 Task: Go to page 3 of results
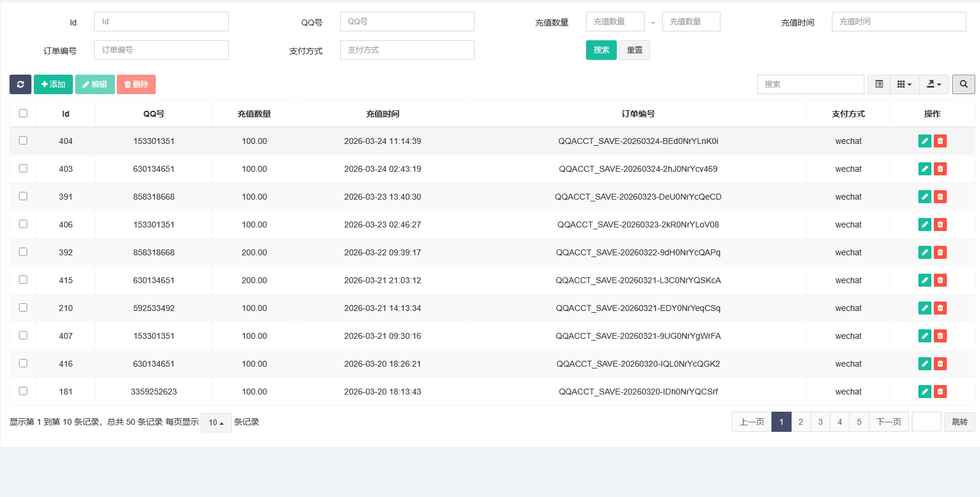tap(820, 422)
